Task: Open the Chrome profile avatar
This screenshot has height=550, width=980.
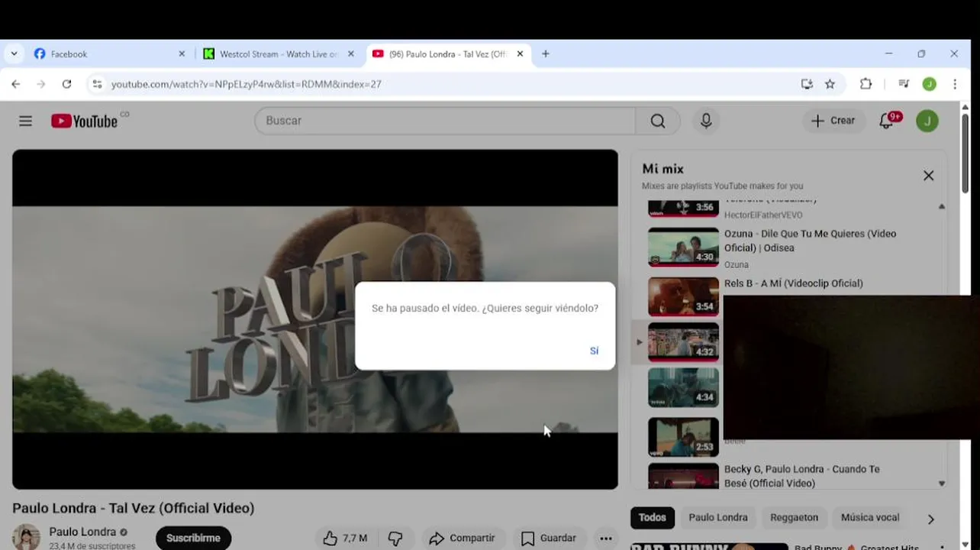Action: (929, 84)
